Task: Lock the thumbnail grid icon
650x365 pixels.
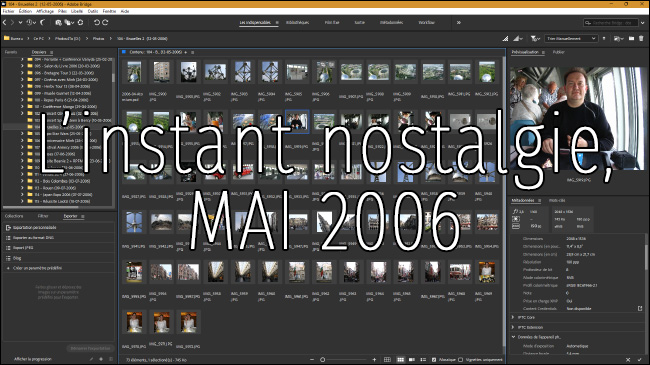Action: pos(387,360)
